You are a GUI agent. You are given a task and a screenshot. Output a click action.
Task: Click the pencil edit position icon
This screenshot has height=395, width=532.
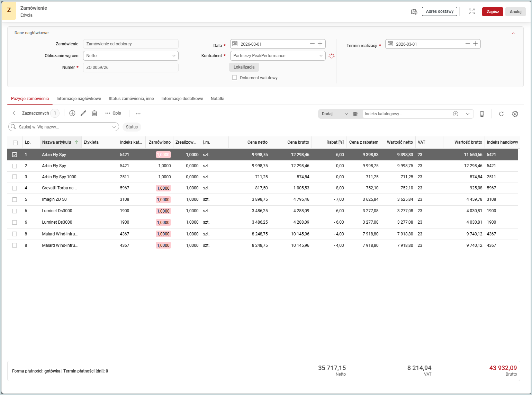click(x=83, y=113)
